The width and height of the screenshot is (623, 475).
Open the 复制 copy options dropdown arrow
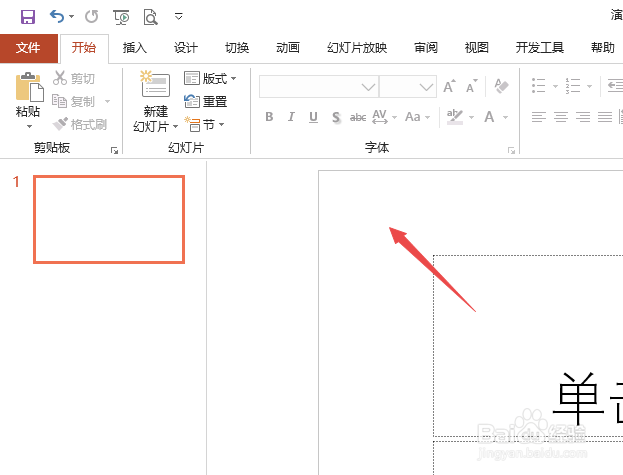coord(107,101)
